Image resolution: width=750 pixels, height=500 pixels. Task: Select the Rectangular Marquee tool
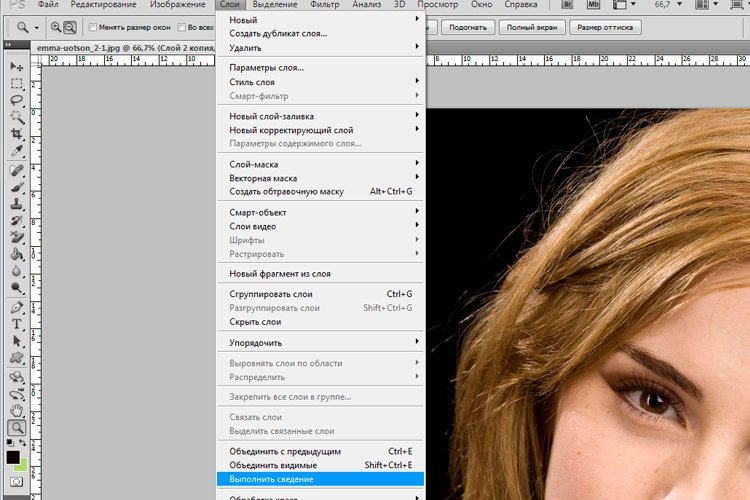(x=17, y=84)
